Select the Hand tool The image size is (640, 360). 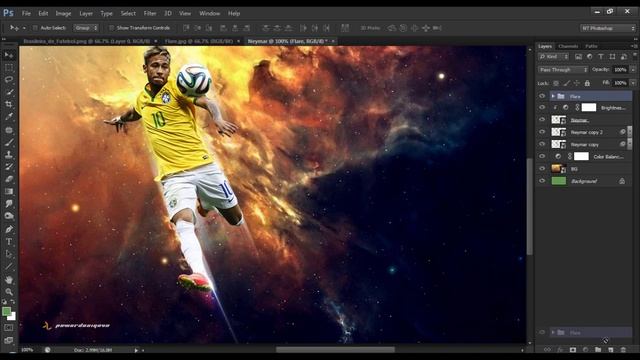coord(9,280)
